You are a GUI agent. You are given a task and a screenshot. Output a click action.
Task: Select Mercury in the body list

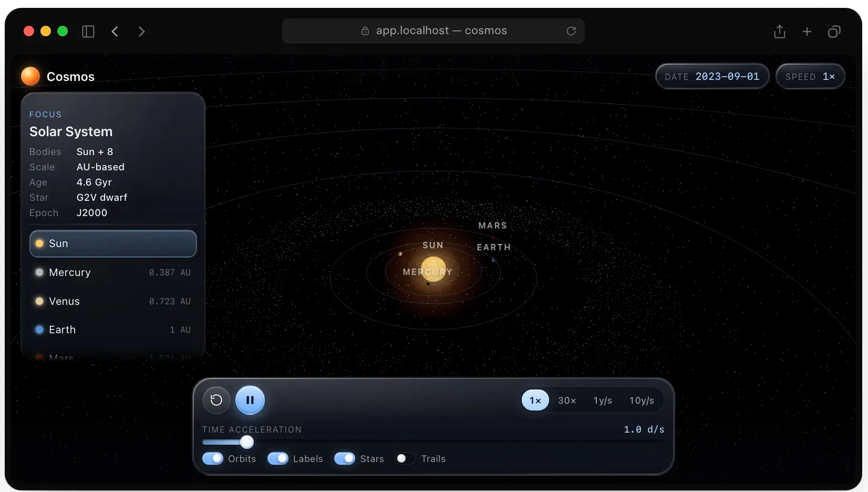113,272
